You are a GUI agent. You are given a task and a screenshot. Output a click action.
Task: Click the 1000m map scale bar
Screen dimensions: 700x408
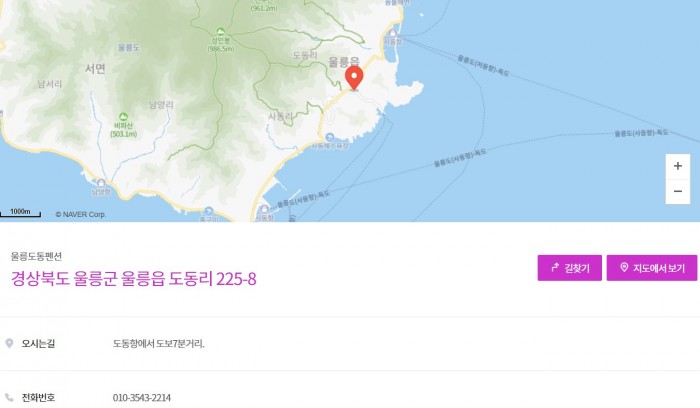[21, 213]
